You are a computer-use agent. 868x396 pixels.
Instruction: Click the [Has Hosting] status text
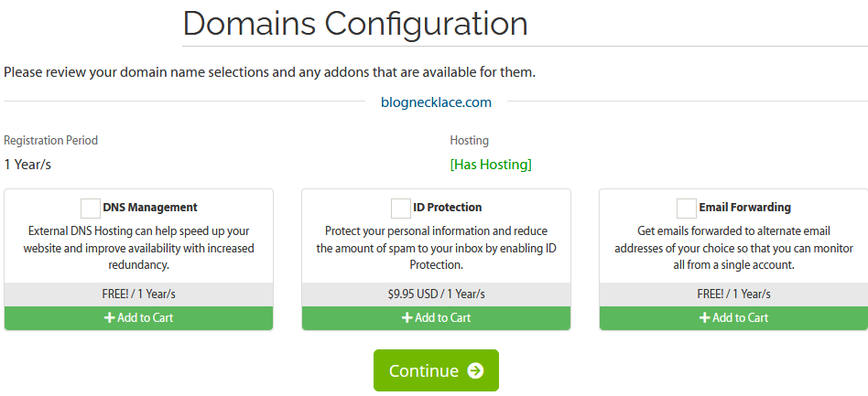pyautogui.click(x=491, y=165)
